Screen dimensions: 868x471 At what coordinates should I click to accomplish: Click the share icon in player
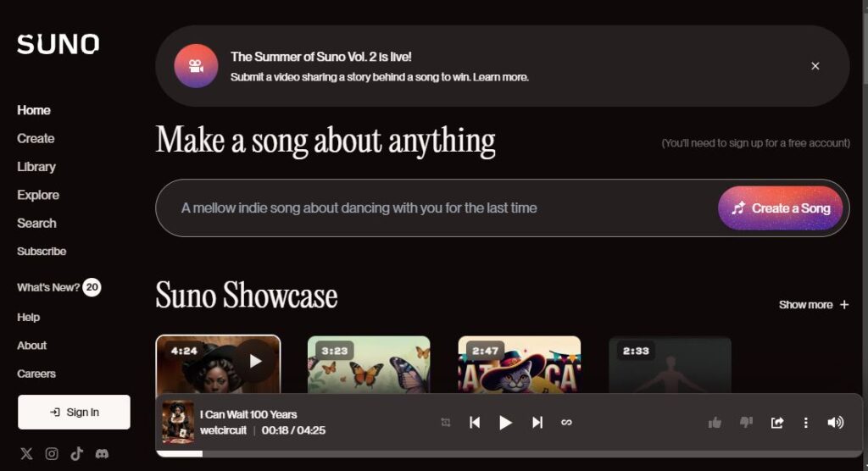[x=776, y=423]
